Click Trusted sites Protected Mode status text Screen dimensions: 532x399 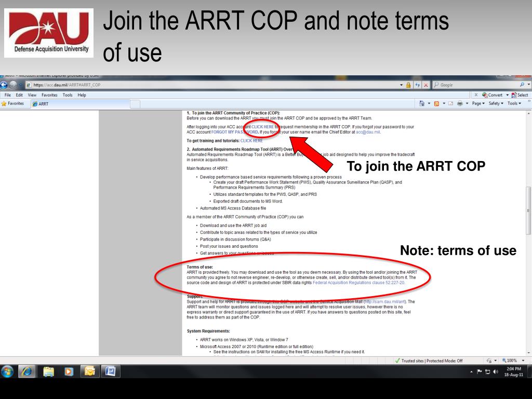pyautogui.click(x=432, y=361)
